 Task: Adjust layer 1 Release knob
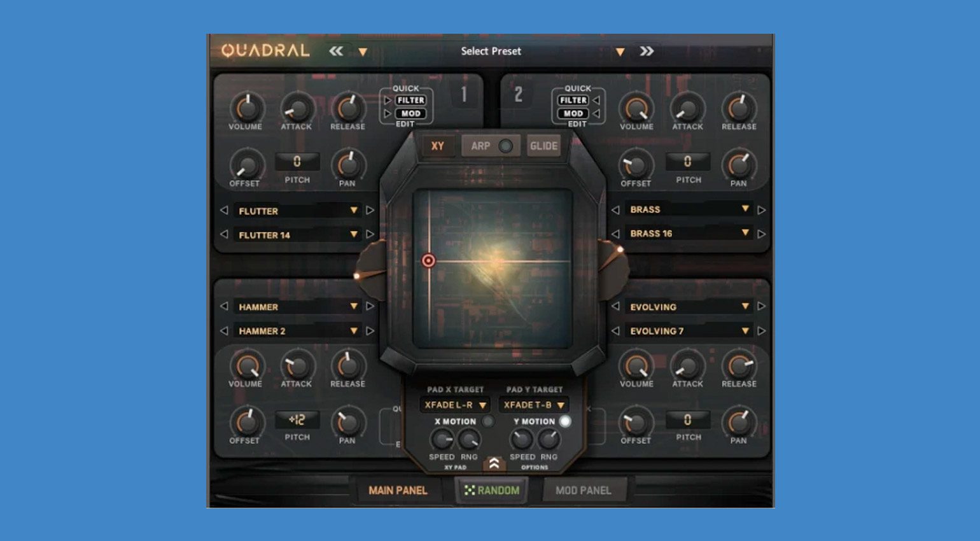point(348,108)
